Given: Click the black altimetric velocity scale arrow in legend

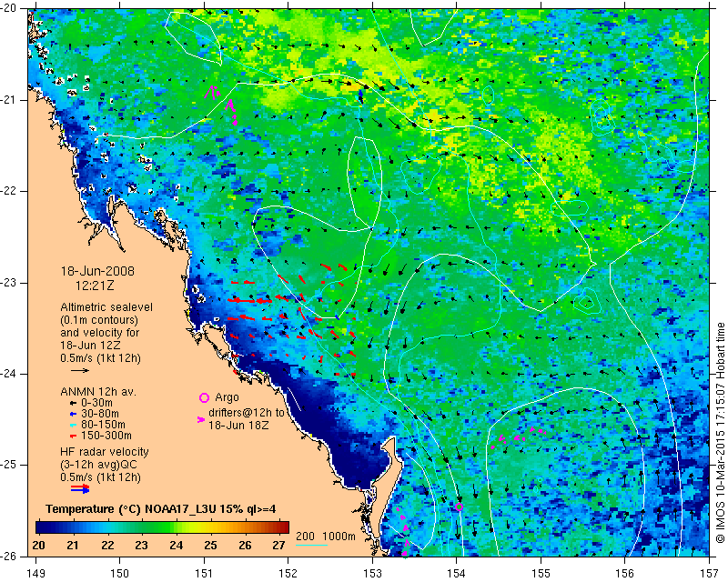Looking at the screenshot, I should click(80, 370).
